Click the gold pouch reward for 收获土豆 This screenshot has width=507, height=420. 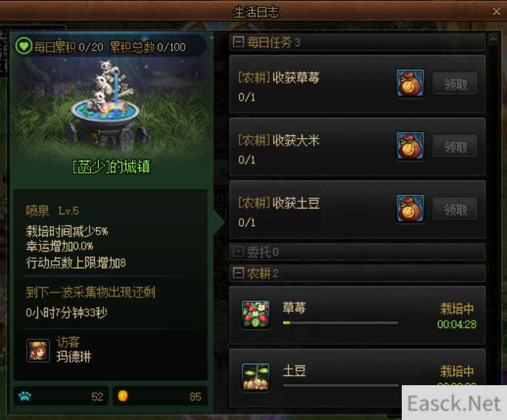(410, 209)
